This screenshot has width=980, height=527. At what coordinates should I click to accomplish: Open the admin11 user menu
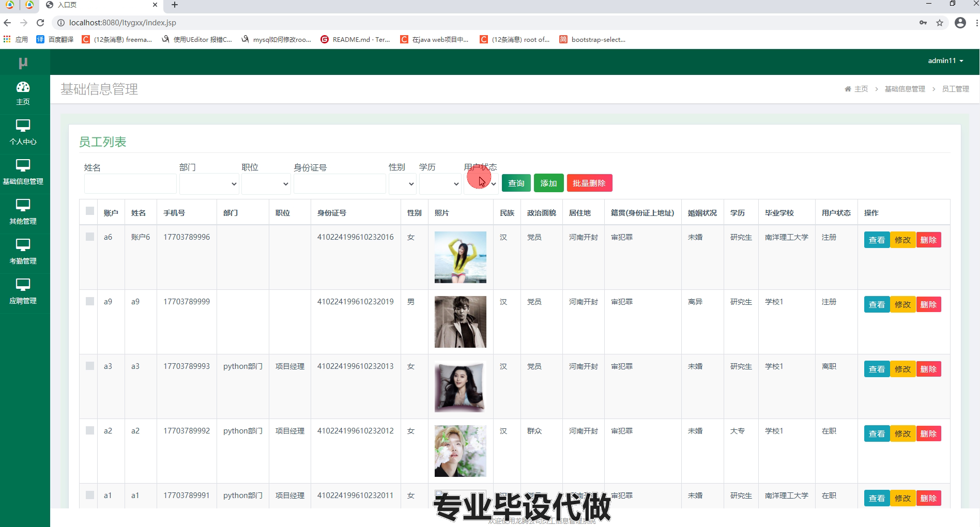tap(945, 60)
